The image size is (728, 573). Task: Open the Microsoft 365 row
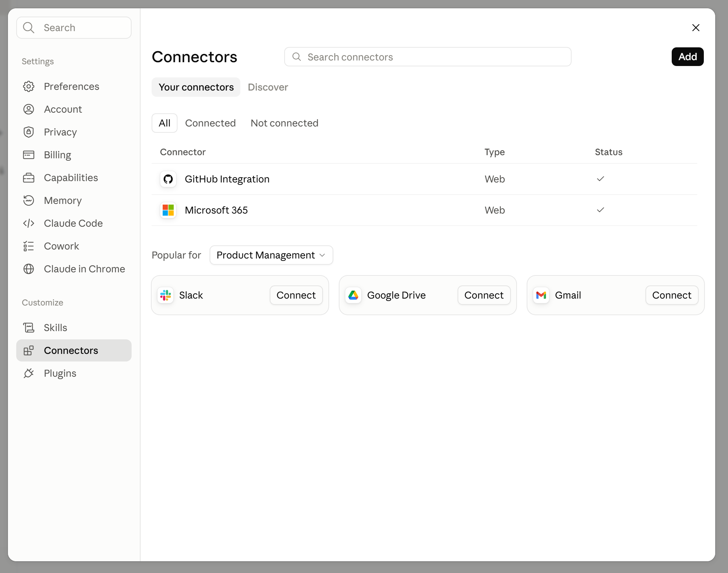(424, 210)
